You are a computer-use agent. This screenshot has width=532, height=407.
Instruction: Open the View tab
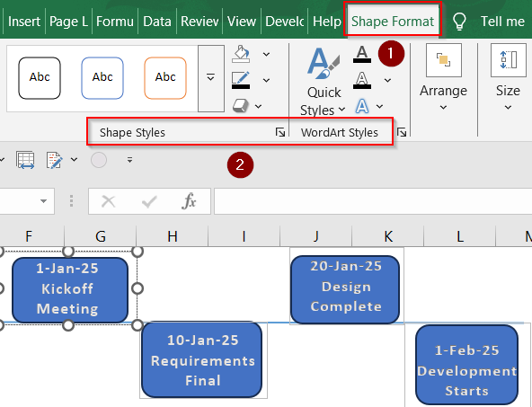pyautogui.click(x=242, y=22)
